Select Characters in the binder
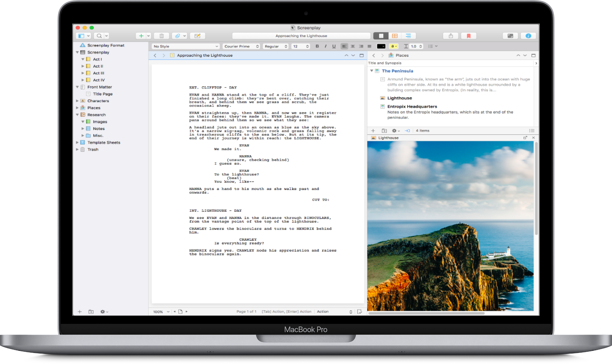The image size is (612, 364). tap(98, 101)
